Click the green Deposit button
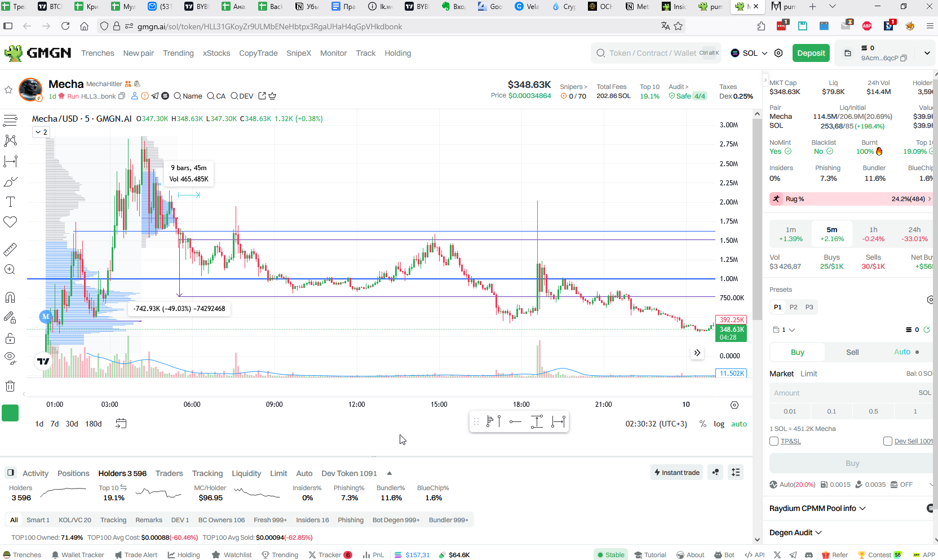Viewport: 938px width, 560px height. tap(811, 53)
